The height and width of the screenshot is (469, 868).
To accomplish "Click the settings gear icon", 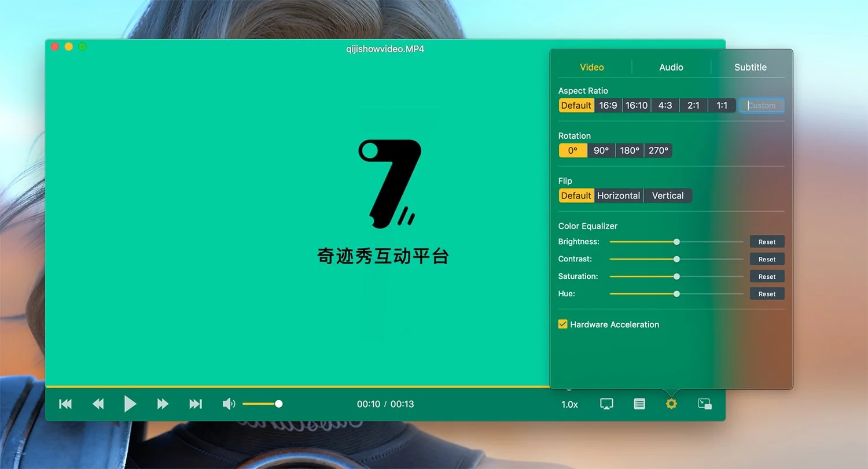I will 671,404.
